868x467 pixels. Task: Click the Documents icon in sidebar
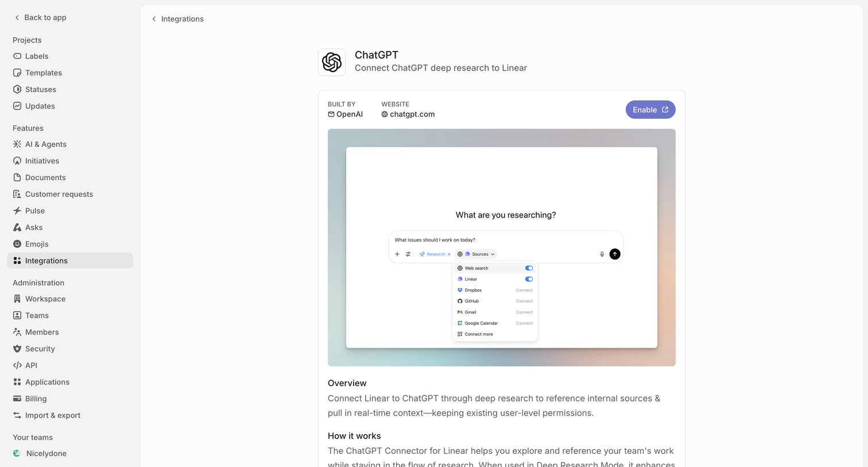pyautogui.click(x=17, y=178)
